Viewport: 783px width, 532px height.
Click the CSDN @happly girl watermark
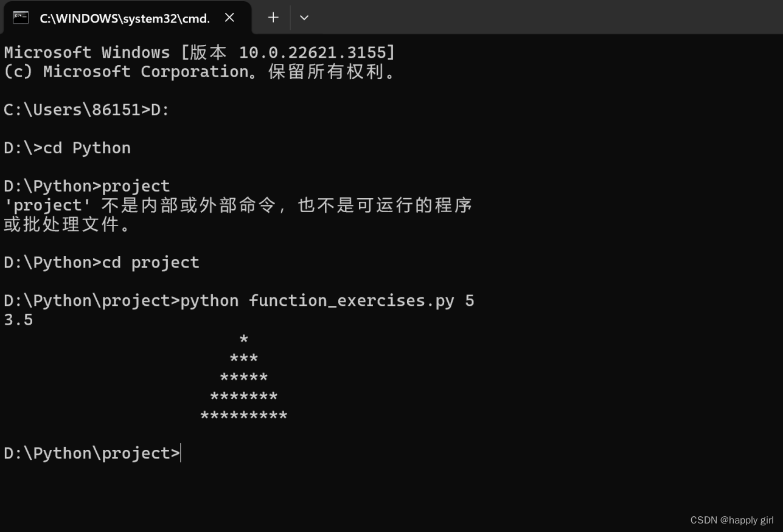tap(733, 520)
